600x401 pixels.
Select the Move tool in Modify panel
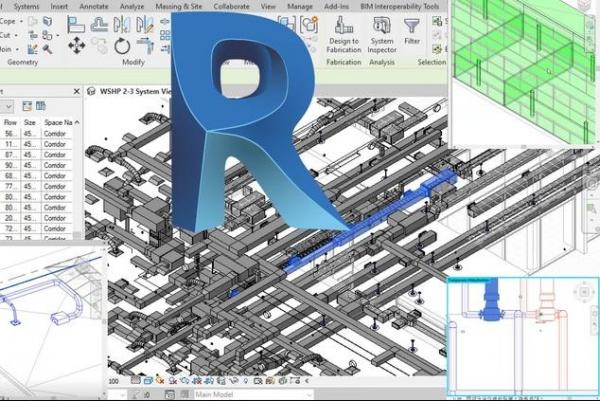click(x=76, y=45)
